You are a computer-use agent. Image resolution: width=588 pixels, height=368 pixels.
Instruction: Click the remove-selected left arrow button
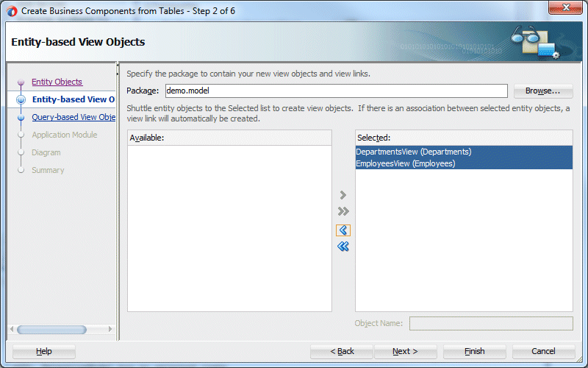[x=343, y=230]
